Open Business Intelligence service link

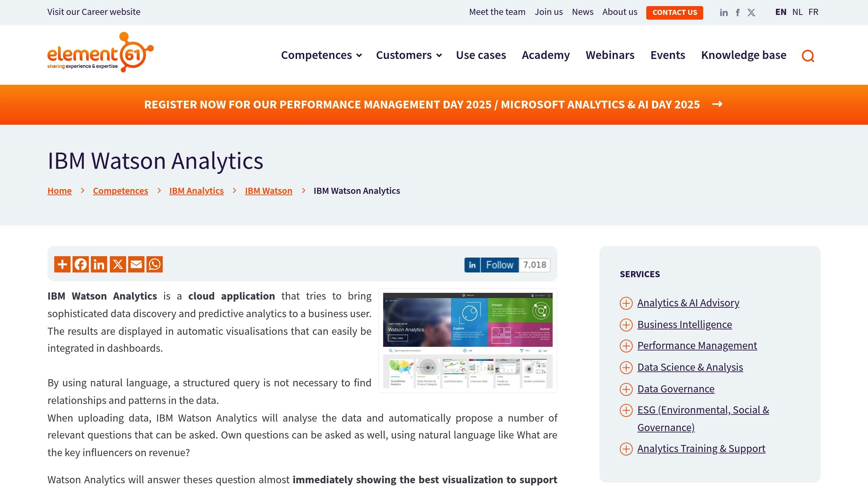[x=685, y=324]
